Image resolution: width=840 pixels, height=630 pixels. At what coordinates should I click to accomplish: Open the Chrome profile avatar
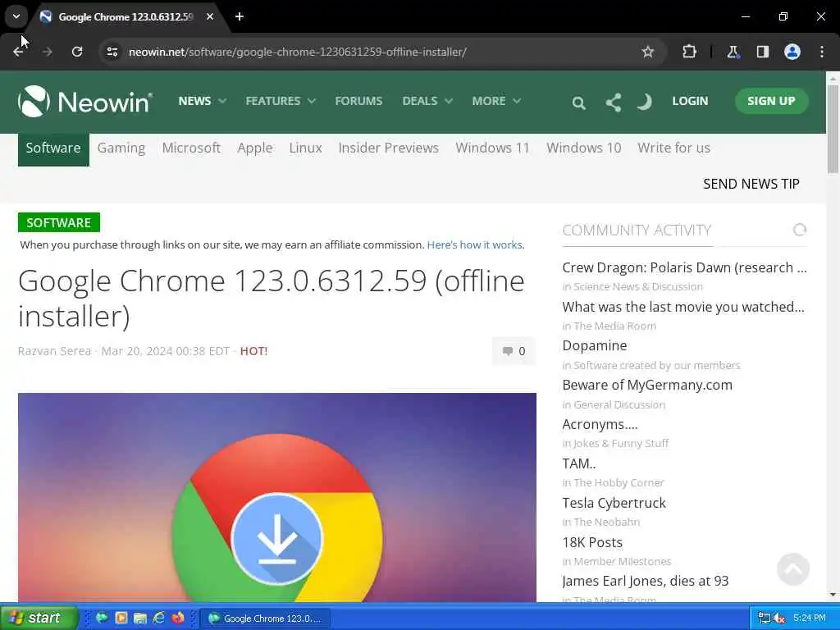tap(792, 52)
